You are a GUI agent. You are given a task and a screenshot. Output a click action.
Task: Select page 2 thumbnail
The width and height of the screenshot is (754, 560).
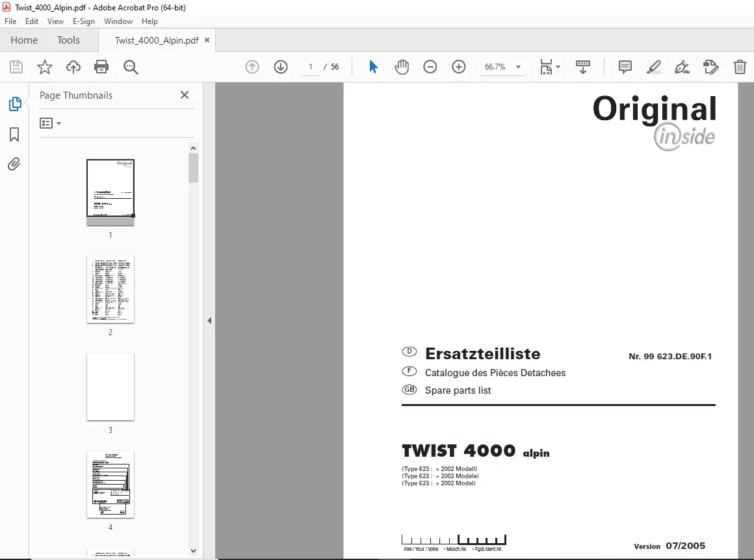pos(110,289)
